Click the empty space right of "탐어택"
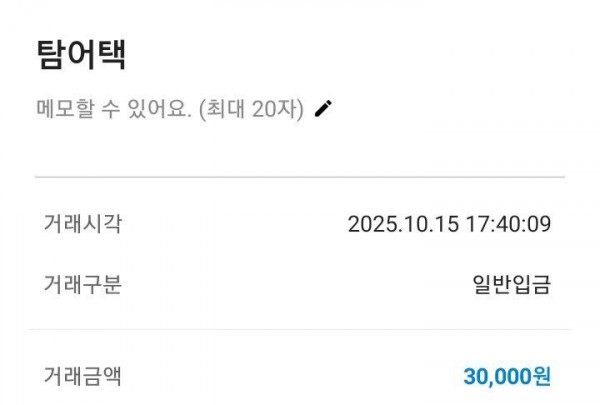 click(350, 54)
